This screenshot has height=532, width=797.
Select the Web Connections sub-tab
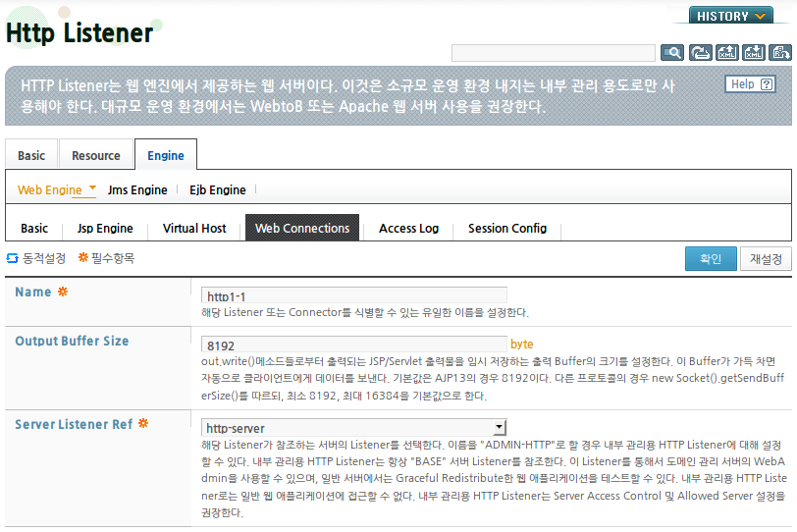coord(302,228)
